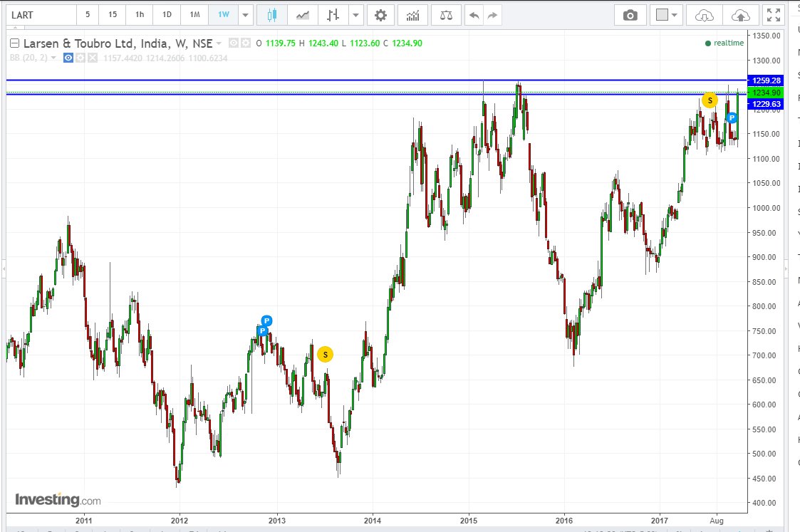800x532 pixels.
Task: Click the upper blue P marker near 2013
Action: coord(266,320)
